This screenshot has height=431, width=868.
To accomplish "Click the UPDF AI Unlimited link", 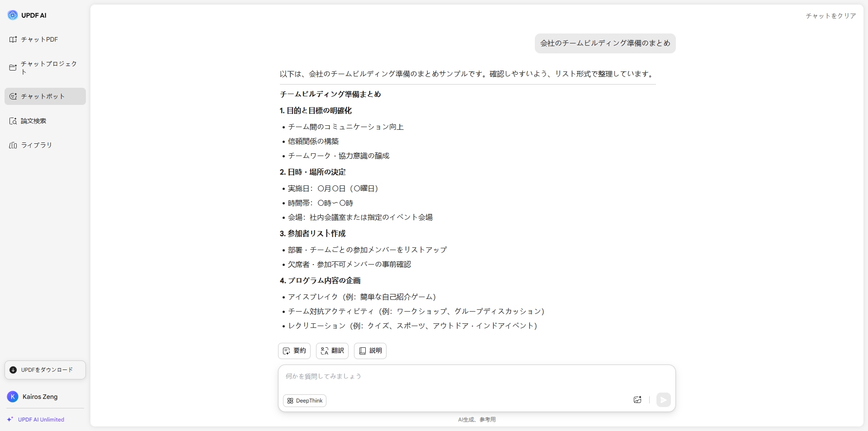I will [41, 420].
